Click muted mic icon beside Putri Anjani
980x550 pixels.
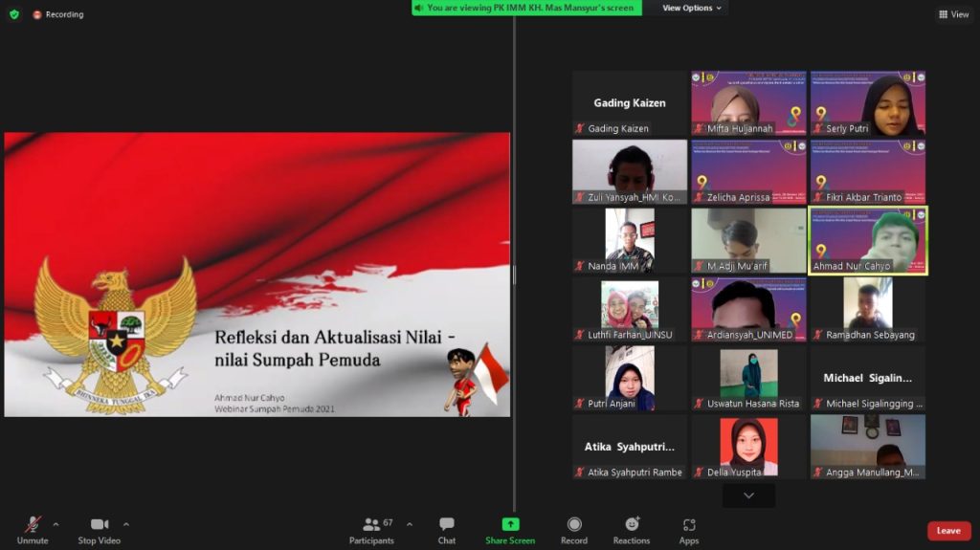pos(579,403)
